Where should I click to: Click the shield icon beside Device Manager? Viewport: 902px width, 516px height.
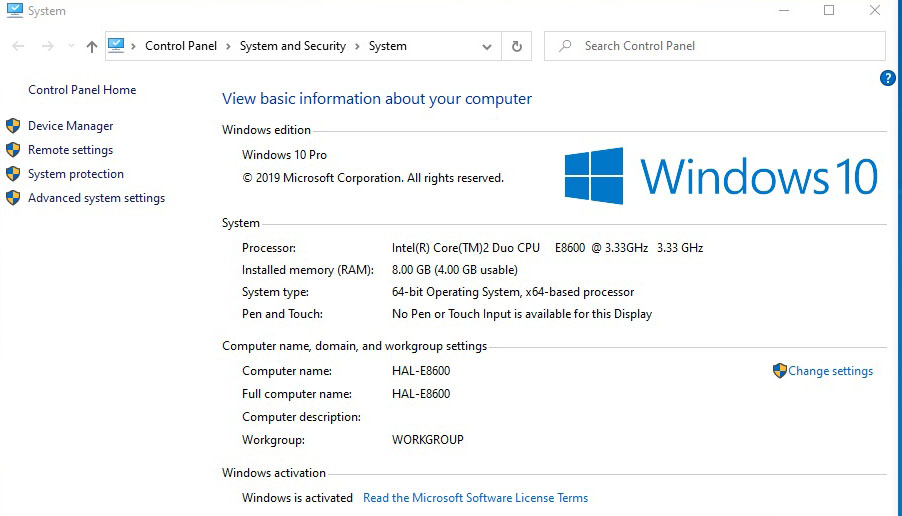click(13, 126)
